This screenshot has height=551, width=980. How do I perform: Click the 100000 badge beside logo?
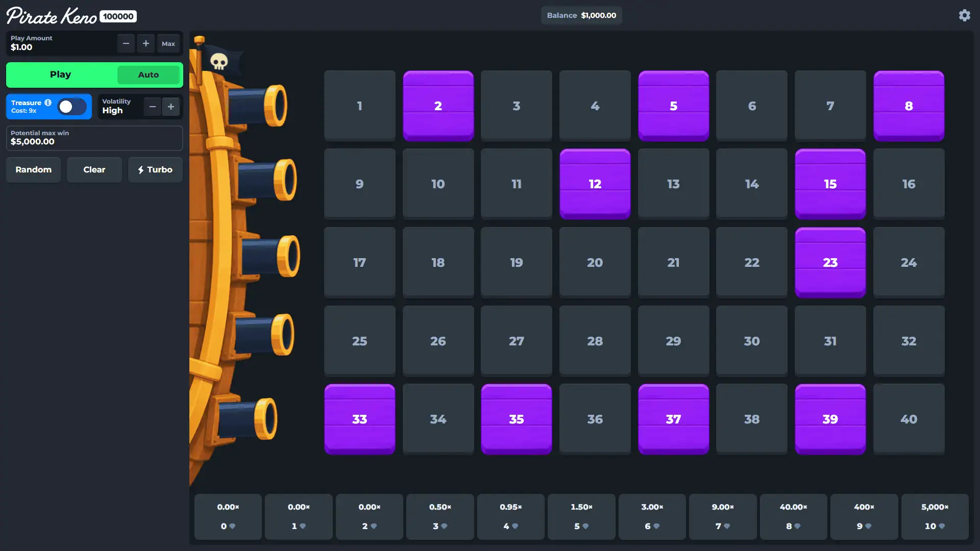(118, 16)
